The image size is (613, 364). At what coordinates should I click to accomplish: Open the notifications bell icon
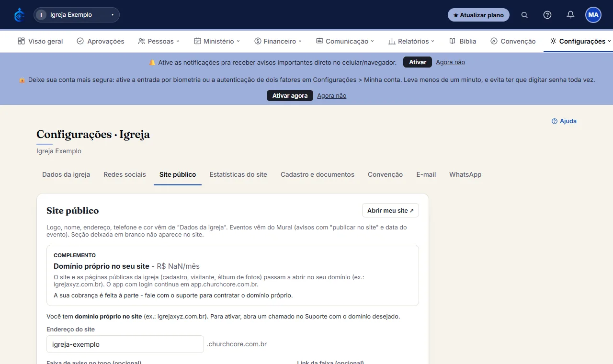tap(570, 15)
